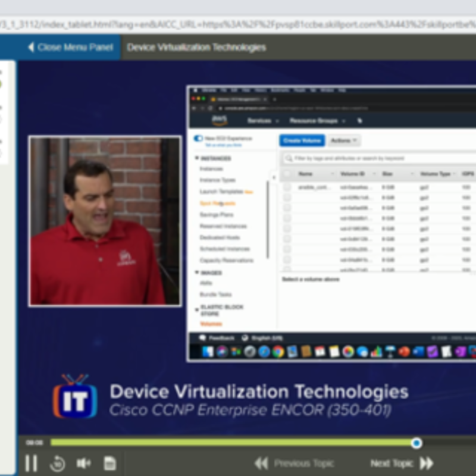The width and height of the screenshot is (476, 476).
Task: Collapse the ELASTIC BLOCK STORE section
Action: coord(197,309)
